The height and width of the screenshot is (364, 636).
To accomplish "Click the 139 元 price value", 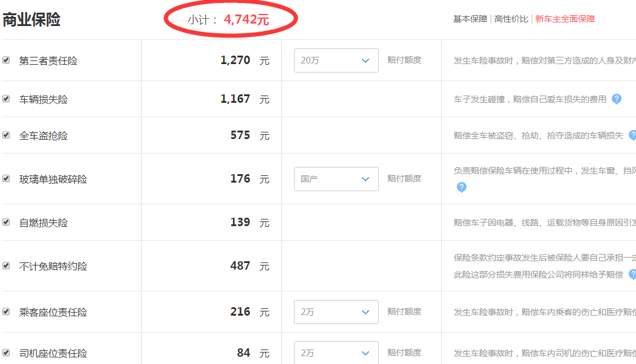I will [x=250, y=222].
